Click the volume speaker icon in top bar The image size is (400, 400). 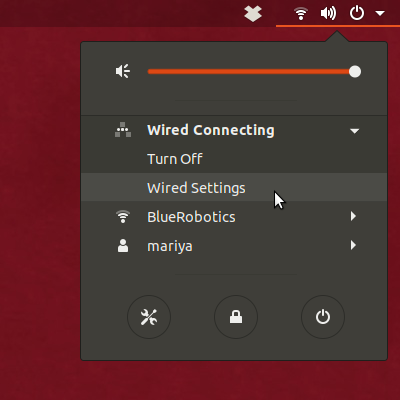coord(328,14)
